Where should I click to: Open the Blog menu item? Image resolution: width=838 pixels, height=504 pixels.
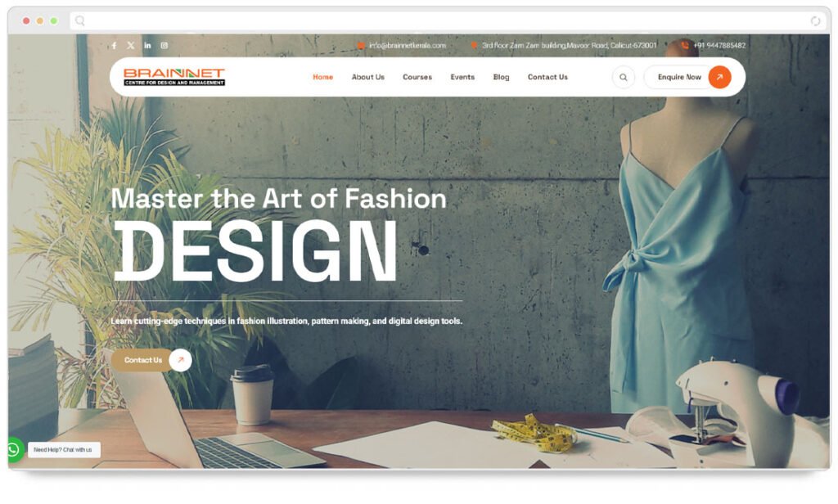point(502,77)
